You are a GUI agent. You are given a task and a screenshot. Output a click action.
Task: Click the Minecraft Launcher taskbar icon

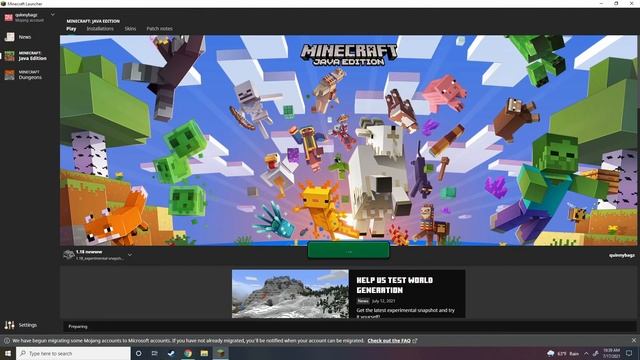coord(221,353)
